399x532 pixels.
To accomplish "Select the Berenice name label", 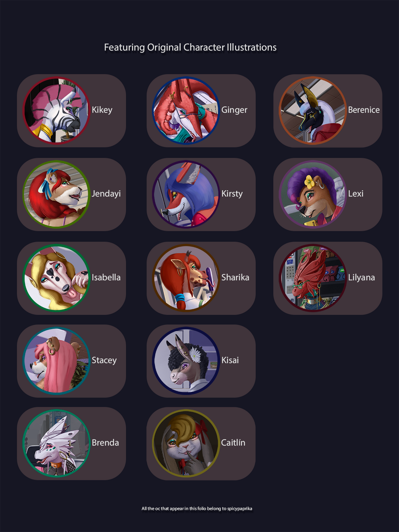I will (x=364, y=110).
